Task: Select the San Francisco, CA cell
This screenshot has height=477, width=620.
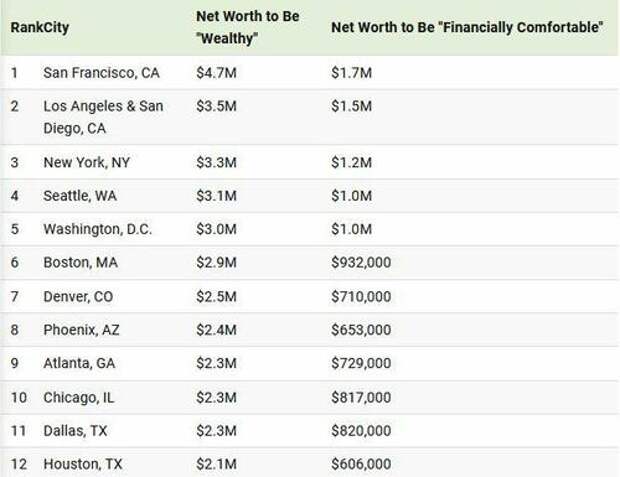Action: click(101, 73)
